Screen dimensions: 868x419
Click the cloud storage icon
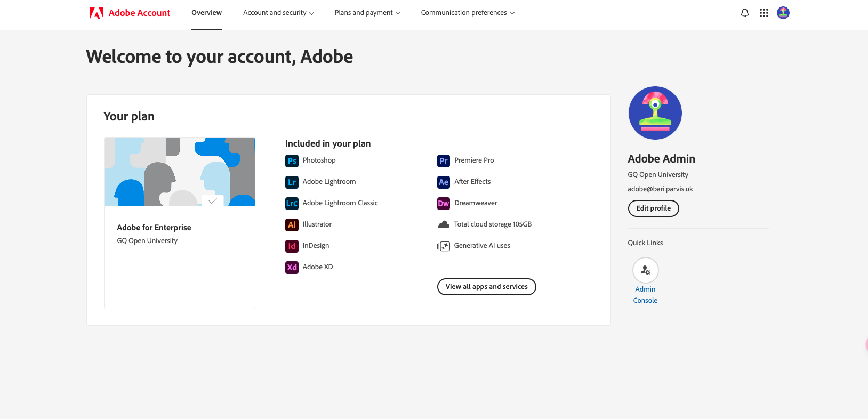coord(444,224)
